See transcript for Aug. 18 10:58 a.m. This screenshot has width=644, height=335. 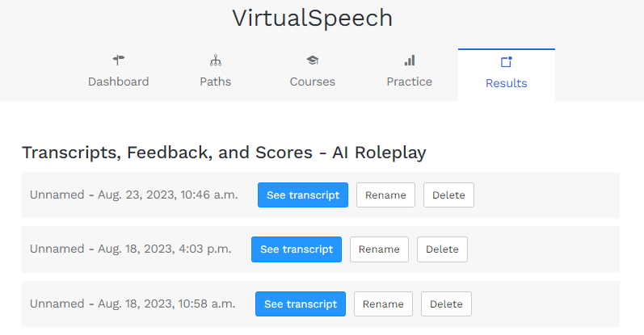point(301,304)
